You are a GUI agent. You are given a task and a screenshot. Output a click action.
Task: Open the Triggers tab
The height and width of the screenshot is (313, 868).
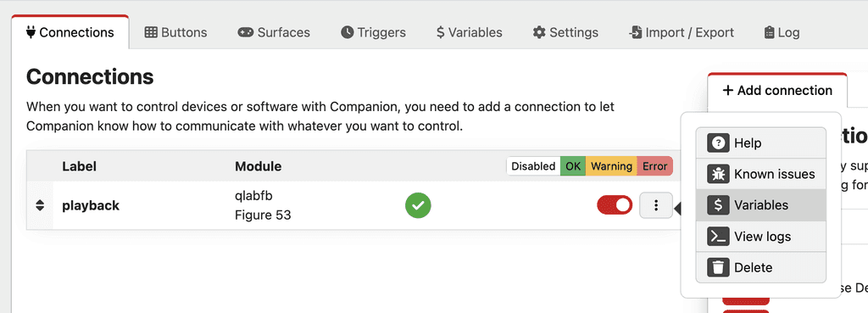click(x=373, y=32)
